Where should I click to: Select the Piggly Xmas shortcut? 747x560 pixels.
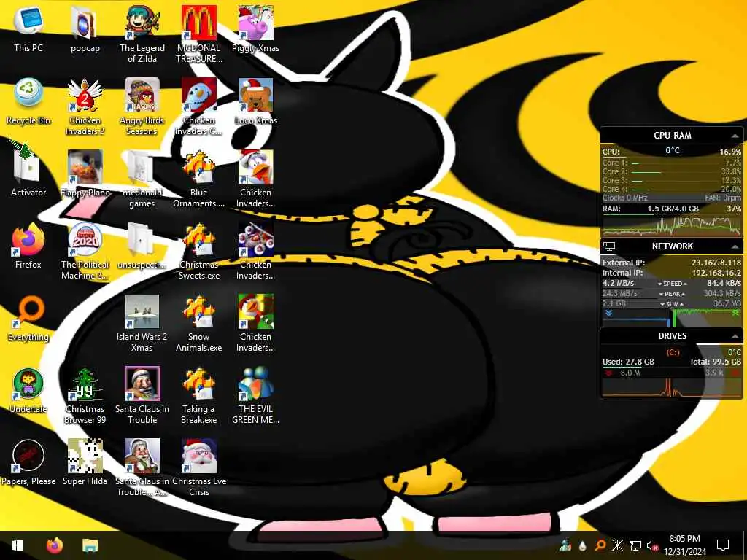tap(255, 29)
